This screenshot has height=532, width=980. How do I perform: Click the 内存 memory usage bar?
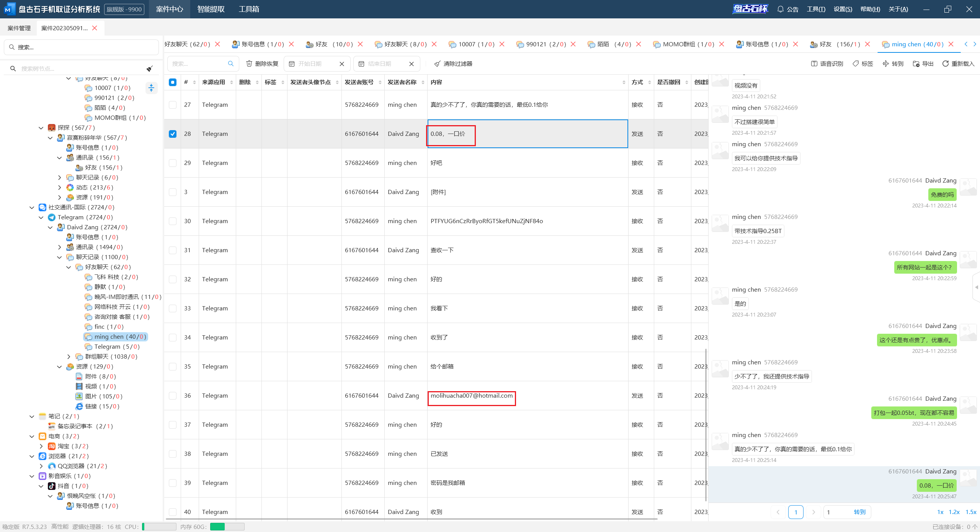coord(227,527)
